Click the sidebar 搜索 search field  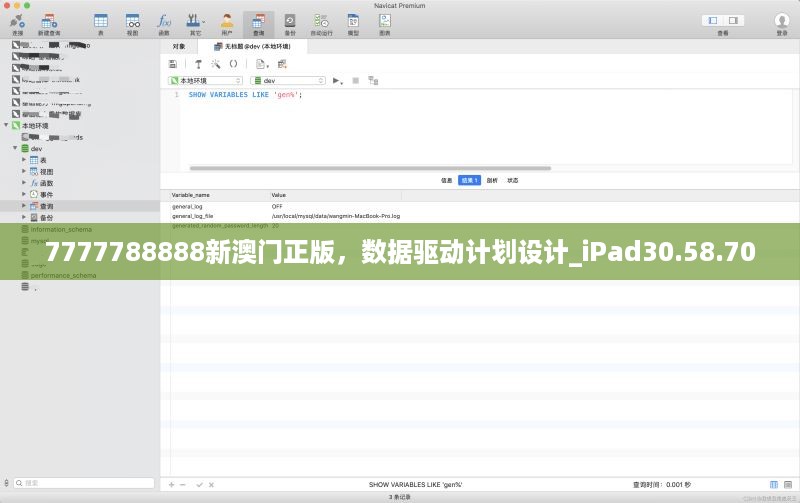tap(84, 483)
